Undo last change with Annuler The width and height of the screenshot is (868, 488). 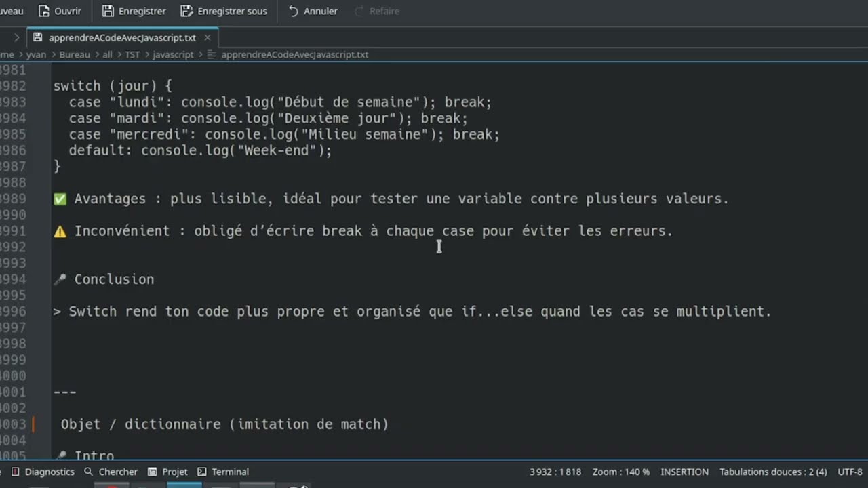coord(313,11)
